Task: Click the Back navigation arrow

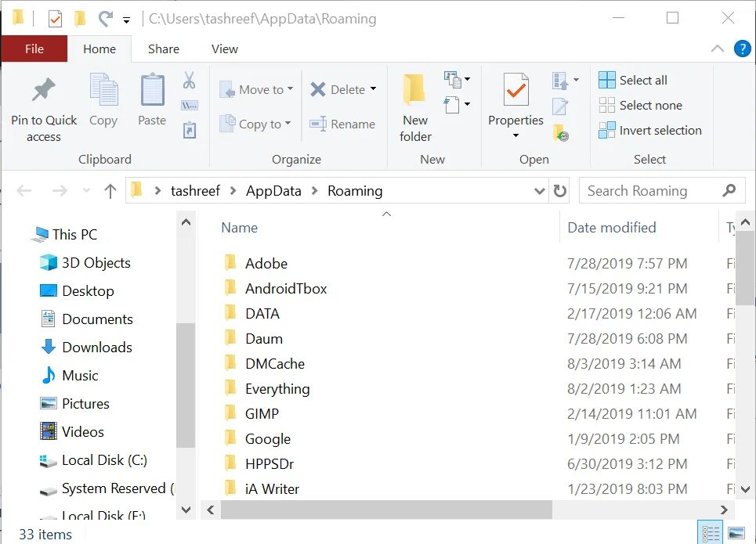Action: tap(24, 191)
